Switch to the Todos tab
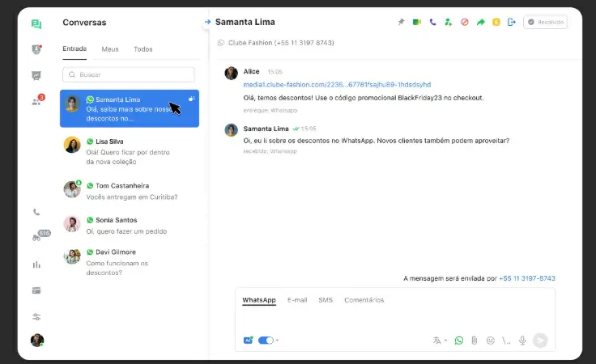 point(143,49)
